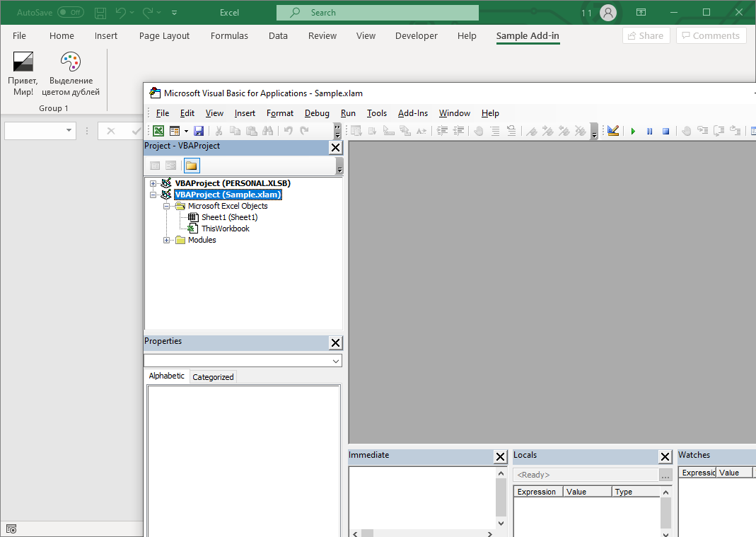This screenshot has width=756, height=537.
Task: Switch to the Categorized properties tab
Action: pos(213,377)
